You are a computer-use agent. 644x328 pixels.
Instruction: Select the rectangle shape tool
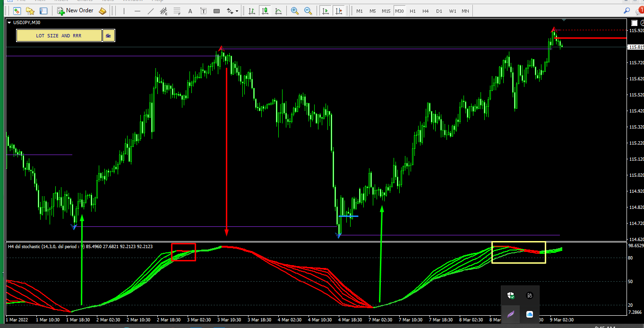217,10
